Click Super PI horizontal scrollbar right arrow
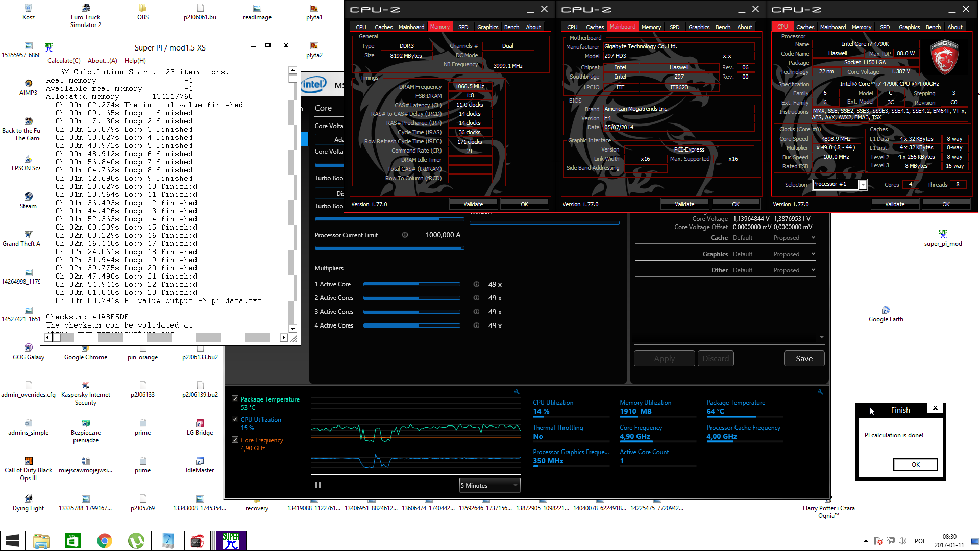The height and width of the screenshot is (551, 980). [284, 337]
